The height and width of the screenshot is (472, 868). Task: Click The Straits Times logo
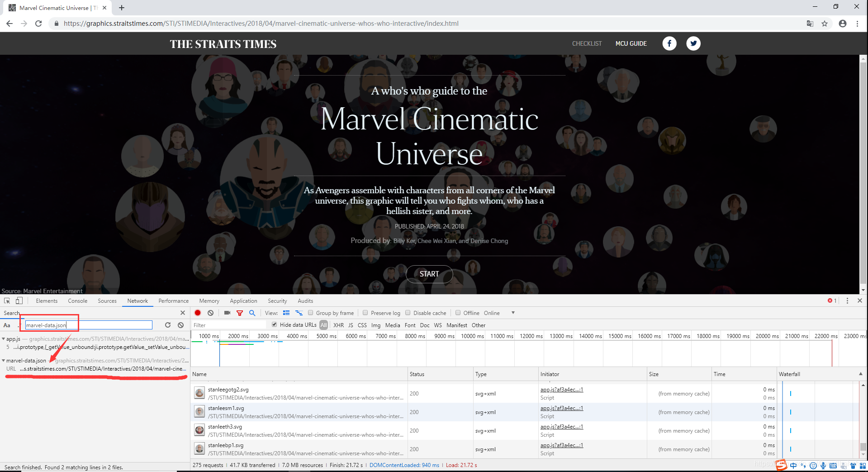pos(223,44)
